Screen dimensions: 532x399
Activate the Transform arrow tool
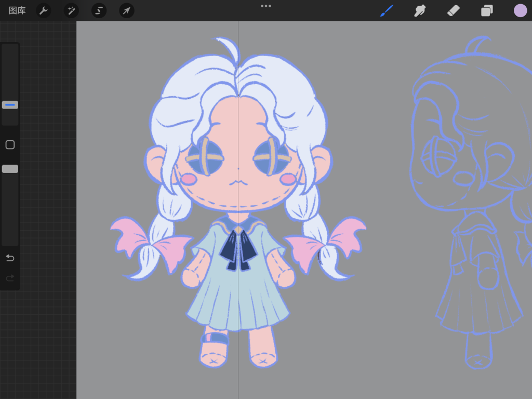[126, 10]
